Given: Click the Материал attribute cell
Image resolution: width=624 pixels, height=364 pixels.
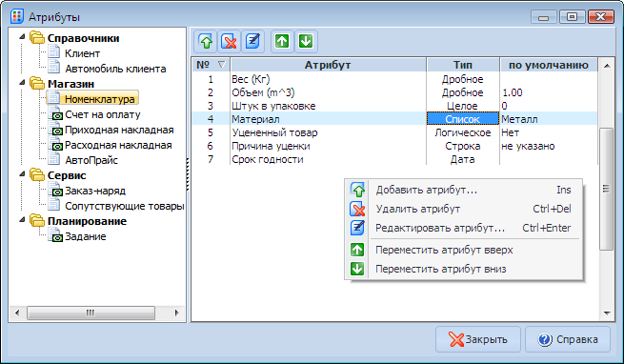Looking at the screenshot, I should tap(328, 119).
